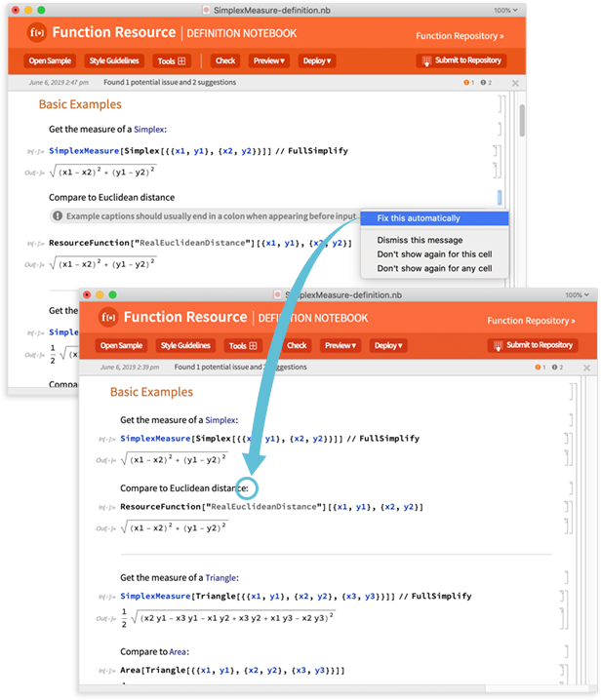Image resolution: width=601 pixels, height=700 pixels.
Task: Click Basic Examples heading in back window
Action: pyautogui.click(x=80, y=104)
